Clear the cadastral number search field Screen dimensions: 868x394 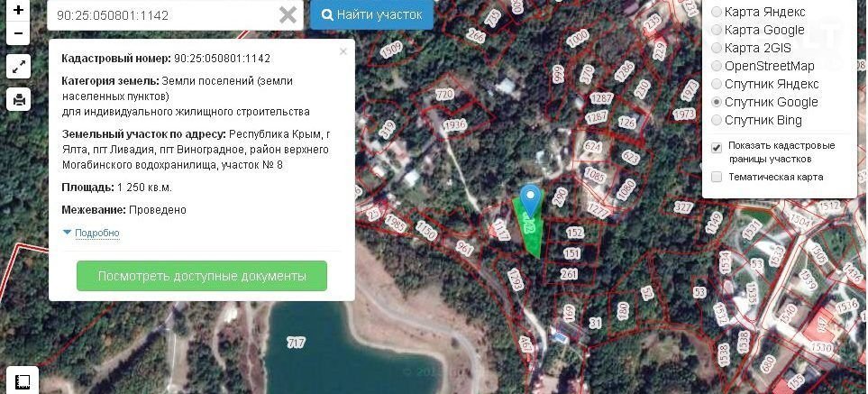[288, 15]
